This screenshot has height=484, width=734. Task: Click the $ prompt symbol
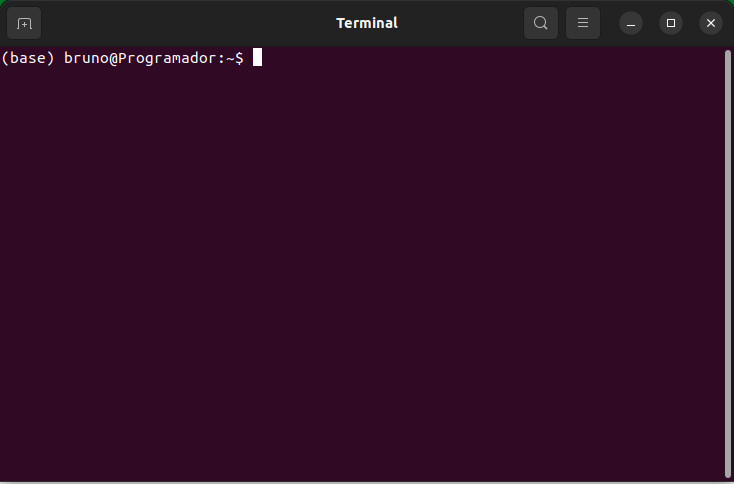pyautogui.click(x=239, y=58)
